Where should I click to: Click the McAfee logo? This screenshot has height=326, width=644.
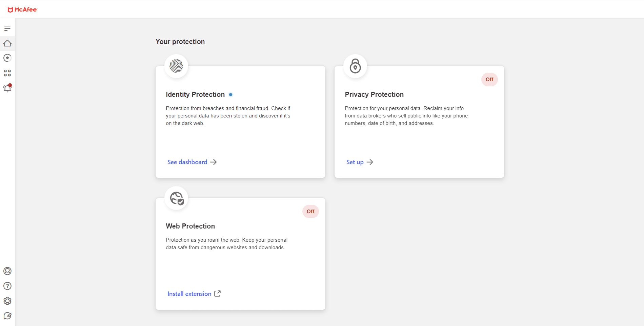coord(22,9)
